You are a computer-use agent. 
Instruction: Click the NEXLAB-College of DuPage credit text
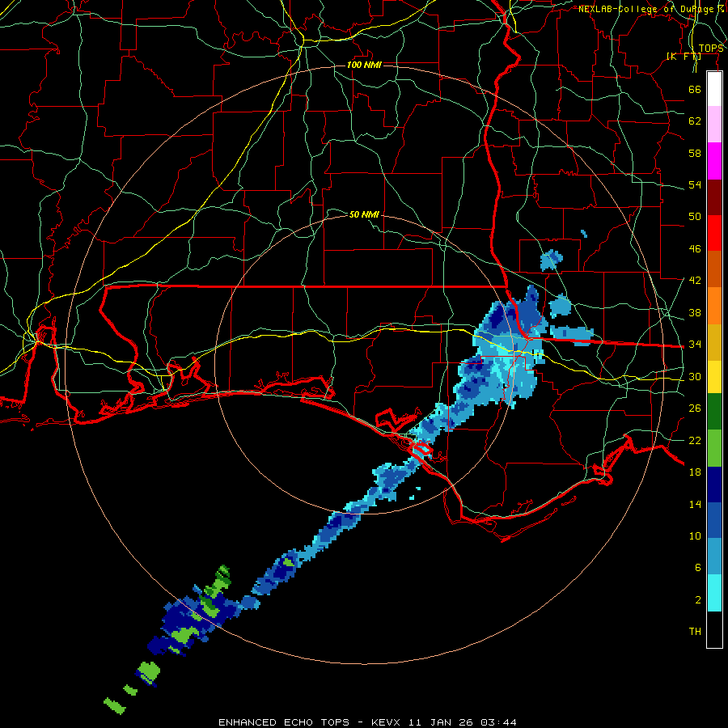point(651,9)
